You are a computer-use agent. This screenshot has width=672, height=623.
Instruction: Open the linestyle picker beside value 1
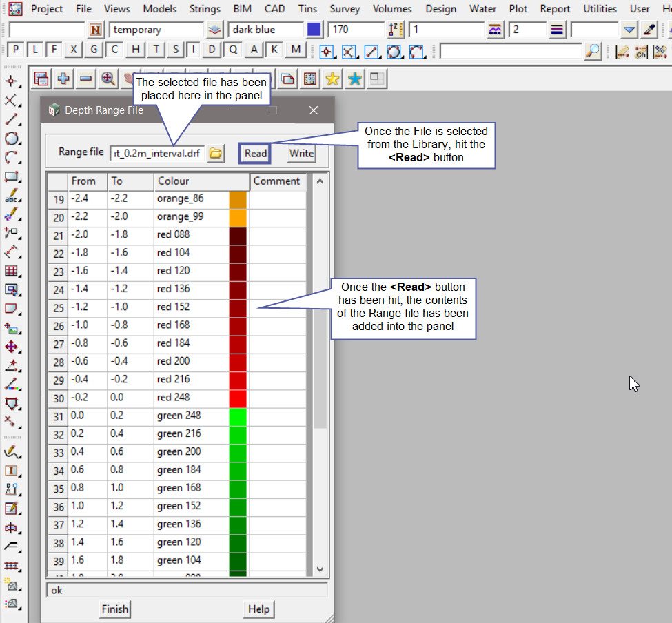point(495,30)
